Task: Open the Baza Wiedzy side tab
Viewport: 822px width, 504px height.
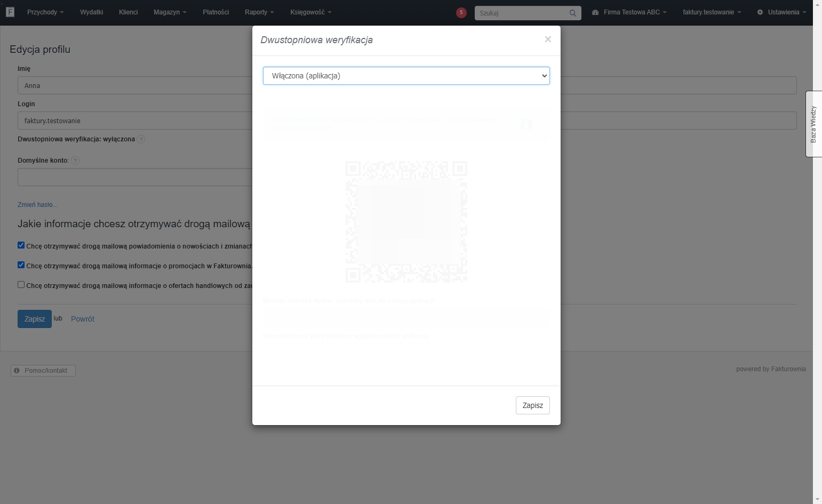Action: click(x=813, y=124)
